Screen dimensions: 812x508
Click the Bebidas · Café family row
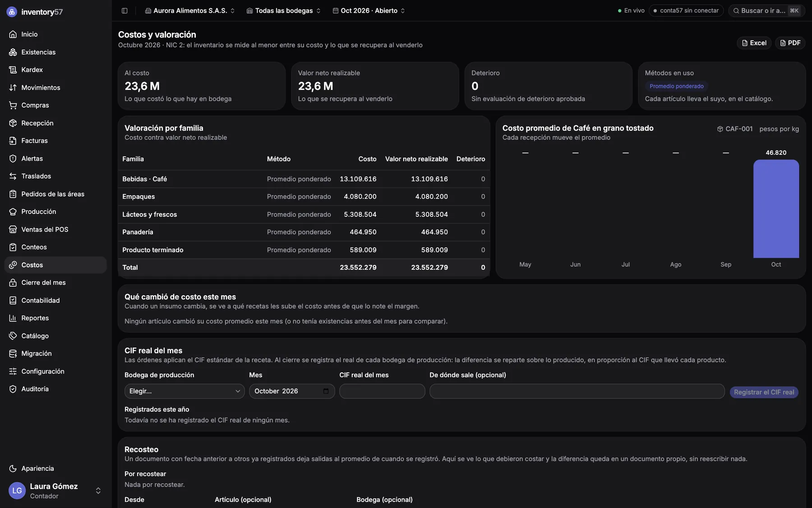(304, 179)
